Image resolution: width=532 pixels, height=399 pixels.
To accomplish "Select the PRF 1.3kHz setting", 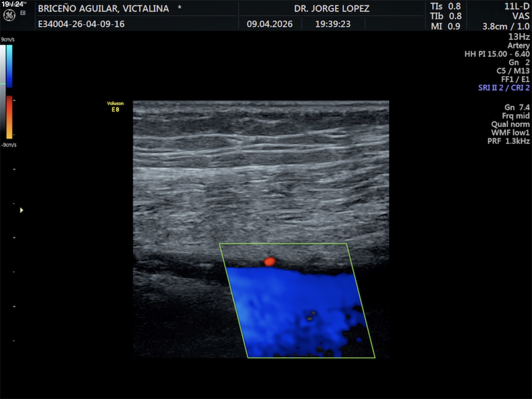I will click(x=508, y=141).
